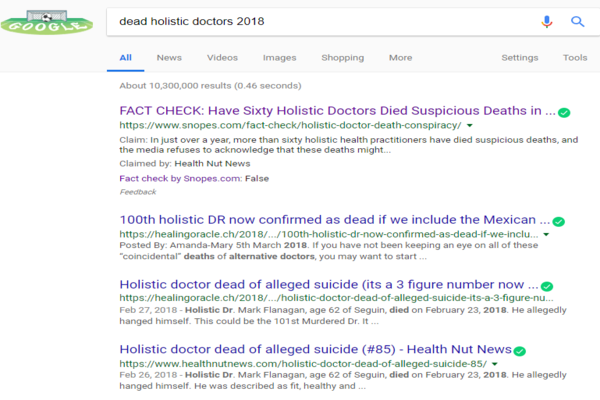The width and height of the screenshot is (600, 400).
Task: Click 'Claimed by: Health Nut News' text
Action: coord(185,164)
